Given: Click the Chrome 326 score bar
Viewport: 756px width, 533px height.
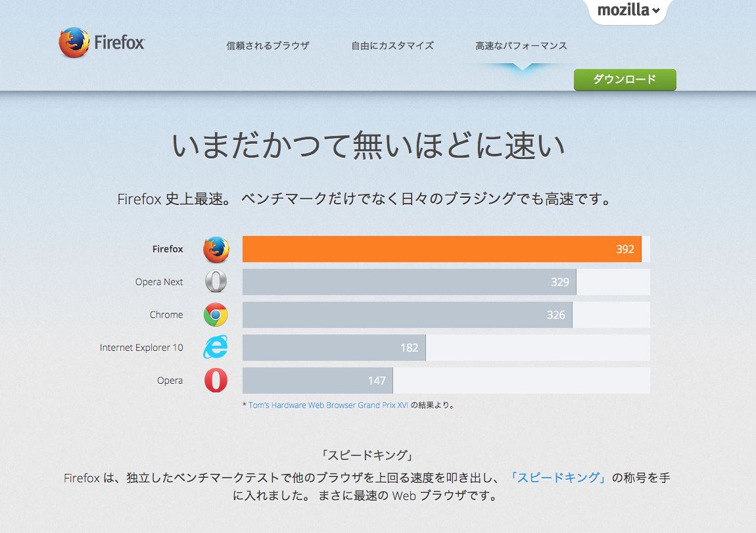Looking at the screenshot, I should point(407,315).
